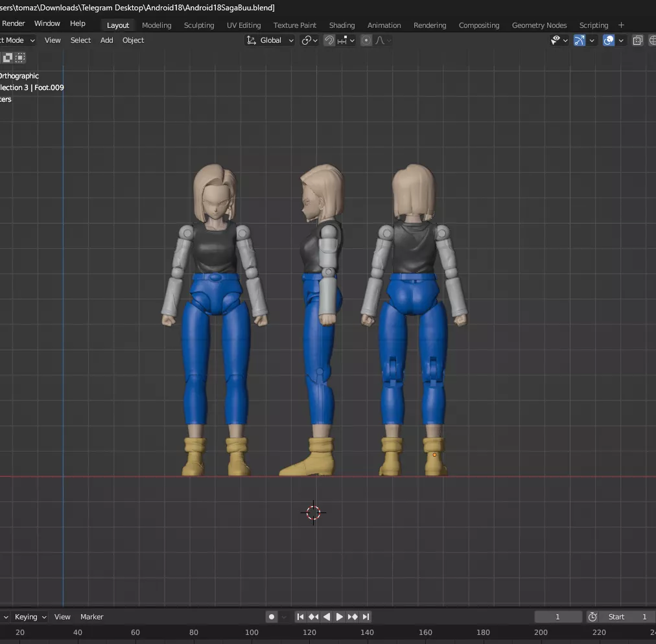
Task: Click the Start frame field
Action: tap(627, 617)
